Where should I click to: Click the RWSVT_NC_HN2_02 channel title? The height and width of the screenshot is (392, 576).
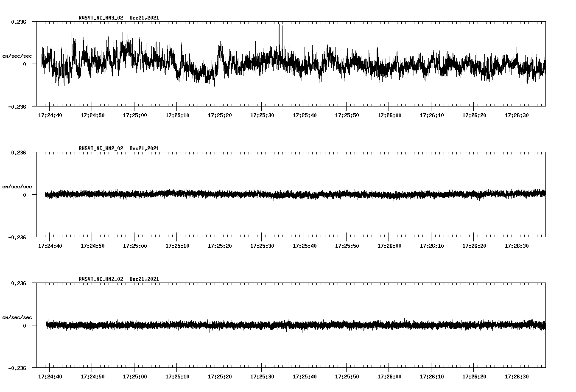click(101, 148)
